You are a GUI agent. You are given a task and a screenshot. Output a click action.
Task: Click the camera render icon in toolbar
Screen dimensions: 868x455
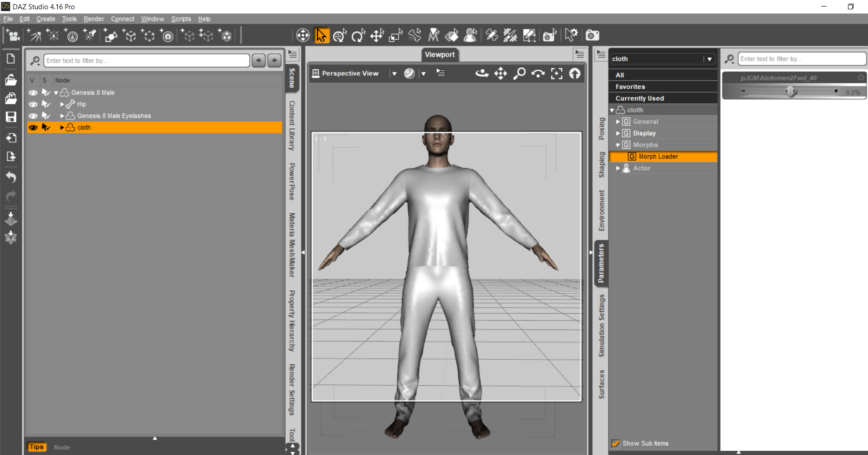592,35
